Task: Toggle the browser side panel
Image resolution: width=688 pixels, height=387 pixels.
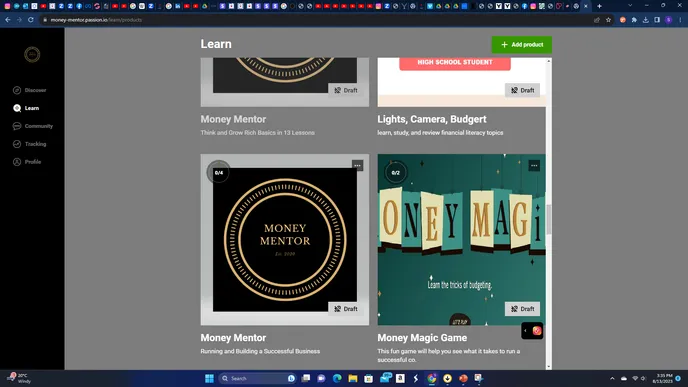Action: [x=657, y=20]
